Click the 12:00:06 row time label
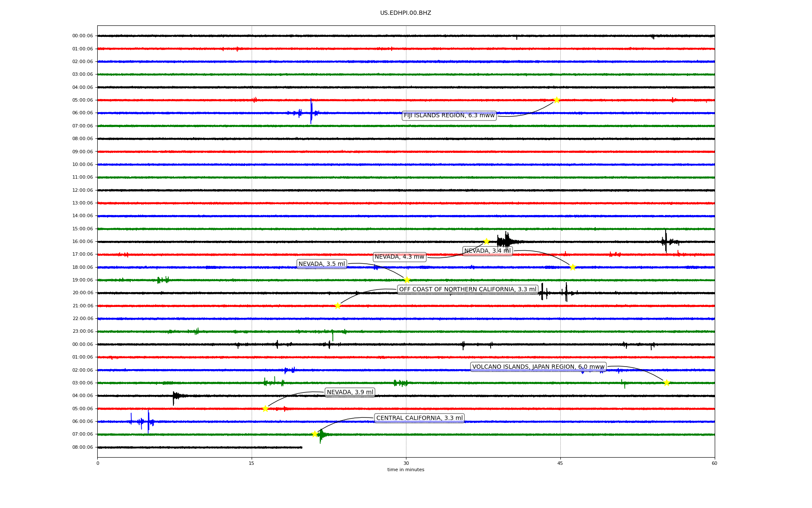 click(x=82, y=190)
